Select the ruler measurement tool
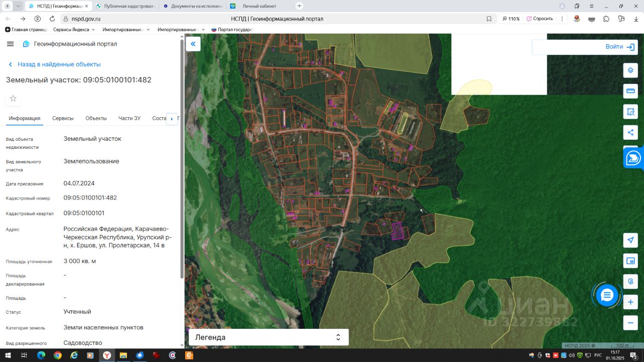The width and height of the screenshot is (644, 362). (630, 91)
